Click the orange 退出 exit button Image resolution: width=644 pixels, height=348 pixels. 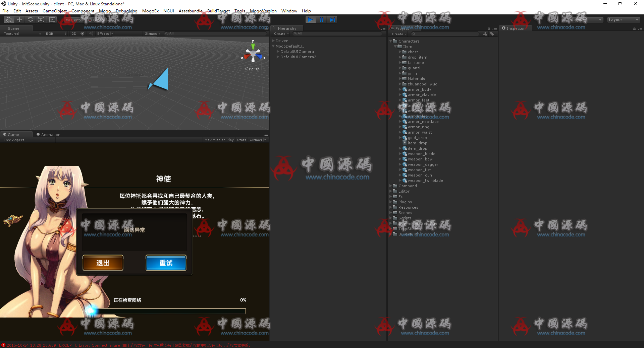tap(103, 263)
